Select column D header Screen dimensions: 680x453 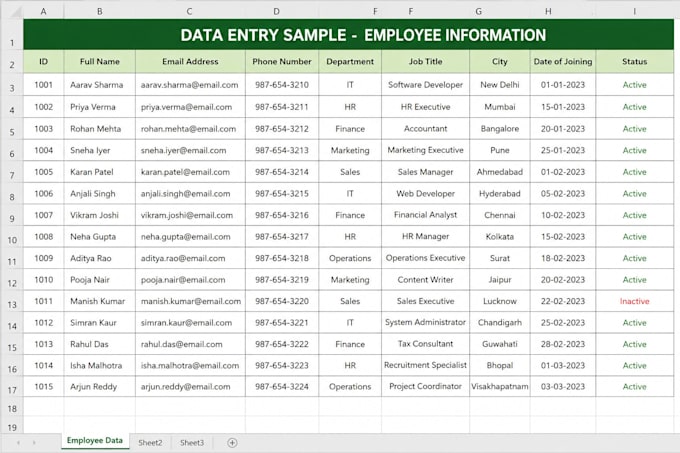click(x=277, y=12)
